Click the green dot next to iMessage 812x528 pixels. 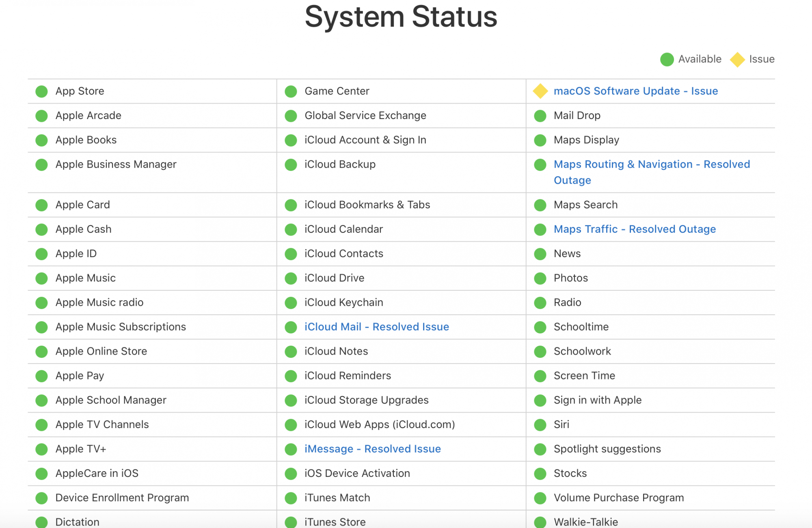[291, 449]
